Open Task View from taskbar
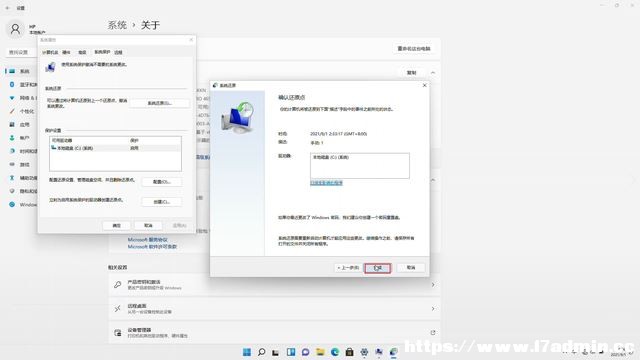Viewport: 640px width, 360px height. tap(276, 352)
